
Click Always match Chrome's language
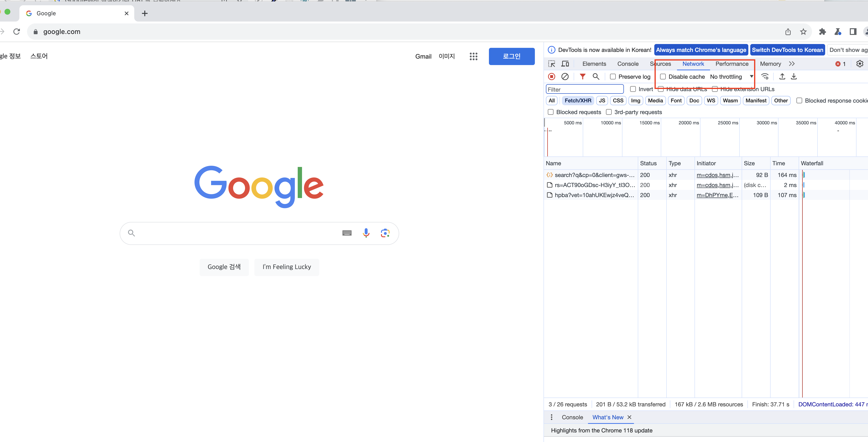[x=701, y=50]
